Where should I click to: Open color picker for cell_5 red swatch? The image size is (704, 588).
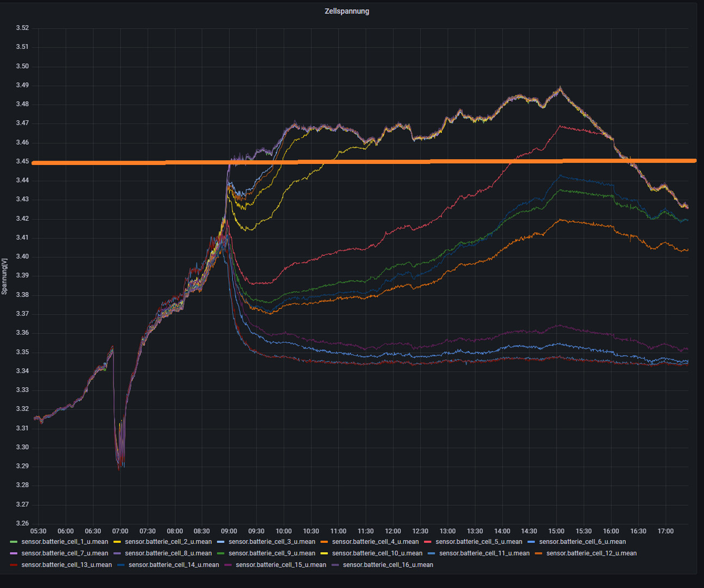[x=428, y=542]
